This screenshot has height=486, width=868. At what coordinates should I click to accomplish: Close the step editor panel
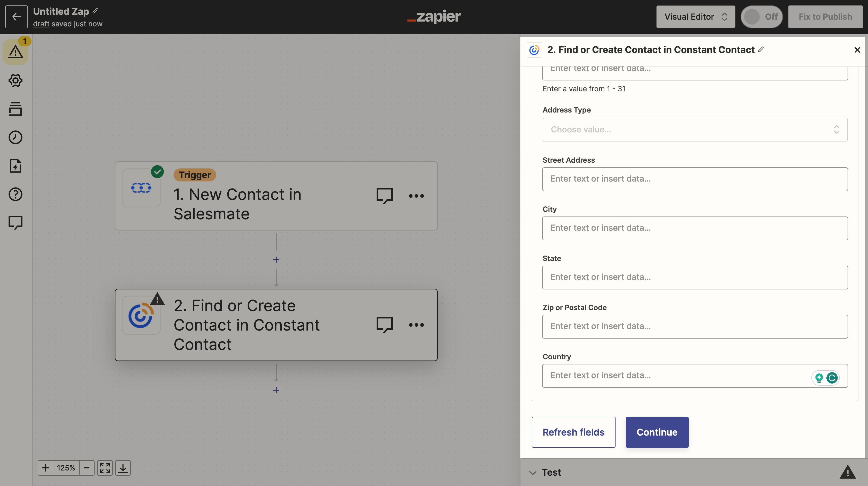pos(858,50)
